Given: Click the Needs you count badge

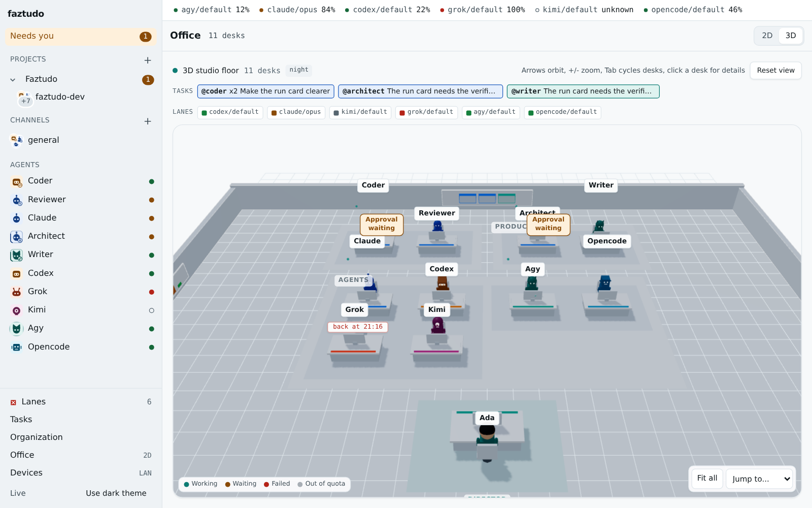Looking at the screenshot, I should [146, 37].
